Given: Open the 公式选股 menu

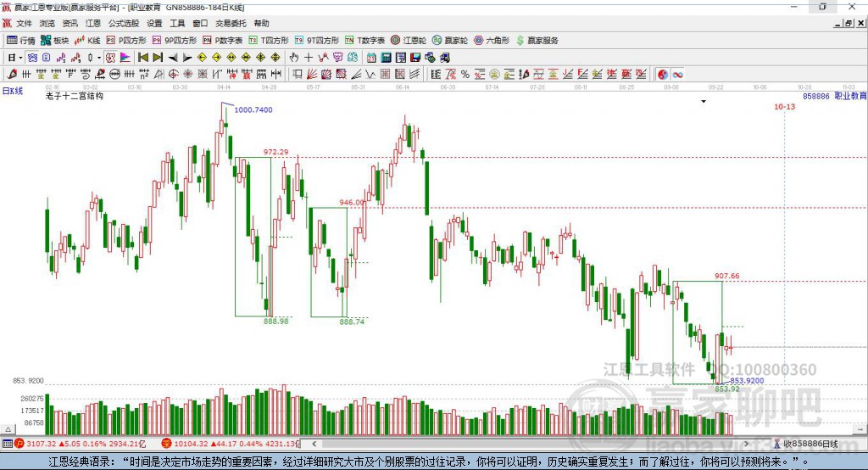Looking at the screenshot, I should click(124, 23).
